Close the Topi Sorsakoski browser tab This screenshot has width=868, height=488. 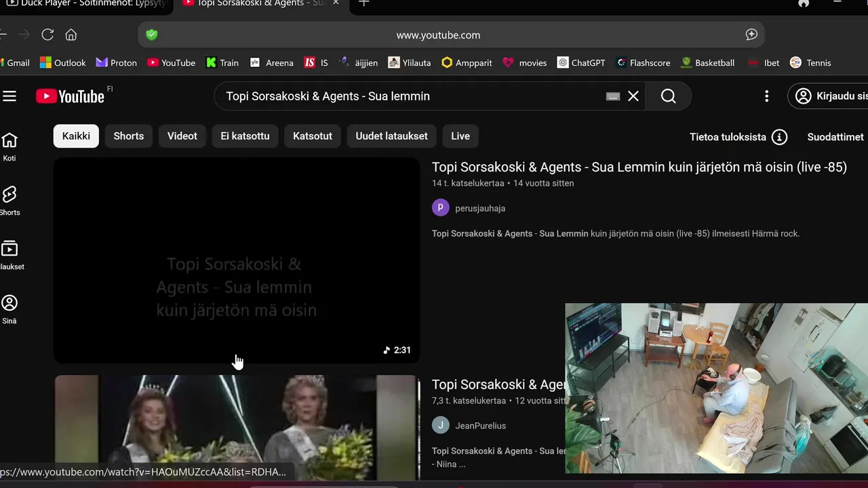pos(335,3)
